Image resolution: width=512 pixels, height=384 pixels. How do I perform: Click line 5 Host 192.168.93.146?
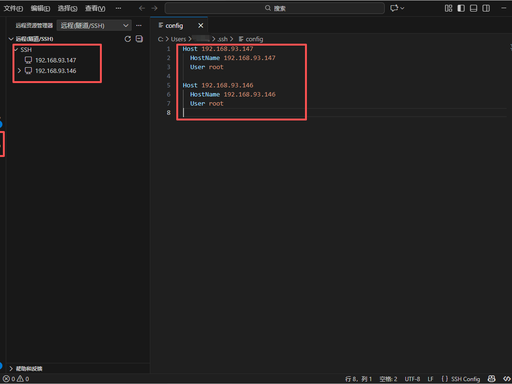(x=218, y=85)
